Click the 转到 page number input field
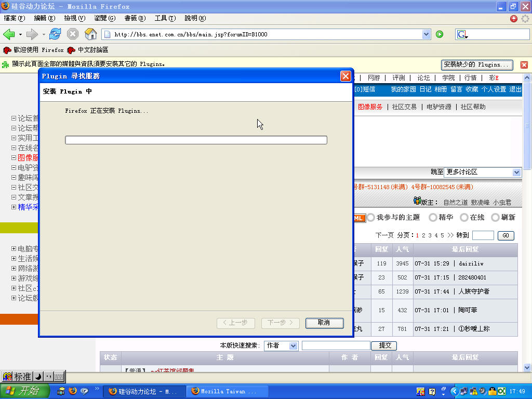The width and height of the screenshot is (532, 399). [x=483, y=235]
